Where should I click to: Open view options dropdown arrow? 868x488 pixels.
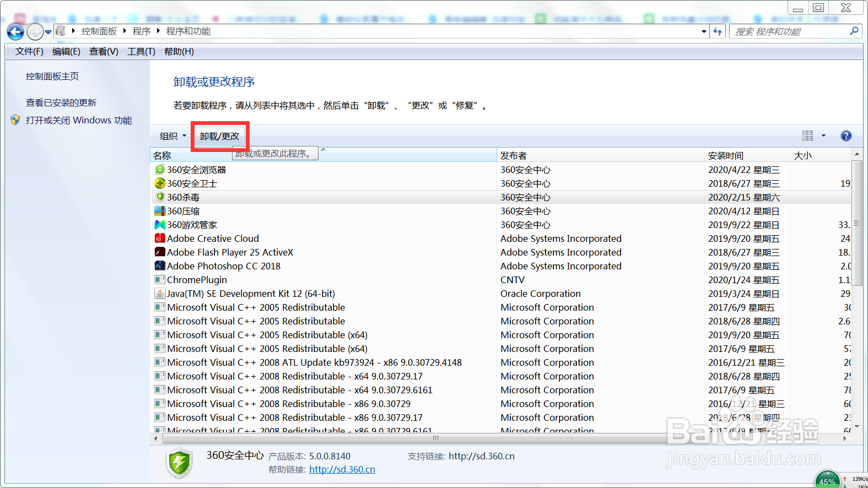823,135
